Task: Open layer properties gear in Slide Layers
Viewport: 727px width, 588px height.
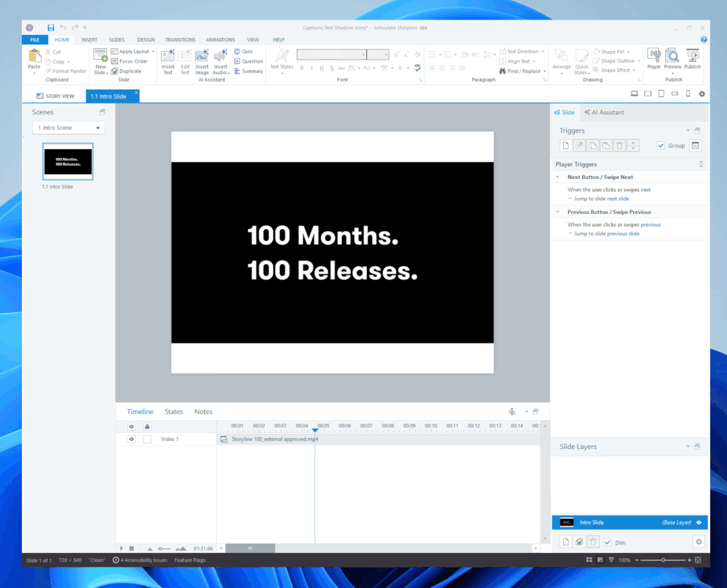Action: click(699, 542)
